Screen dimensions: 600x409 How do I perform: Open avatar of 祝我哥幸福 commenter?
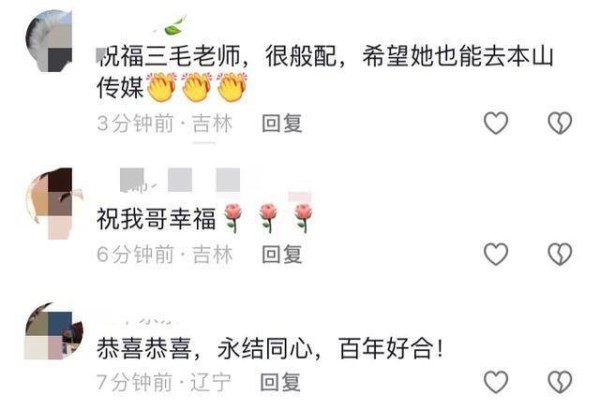tap(49, 203)
